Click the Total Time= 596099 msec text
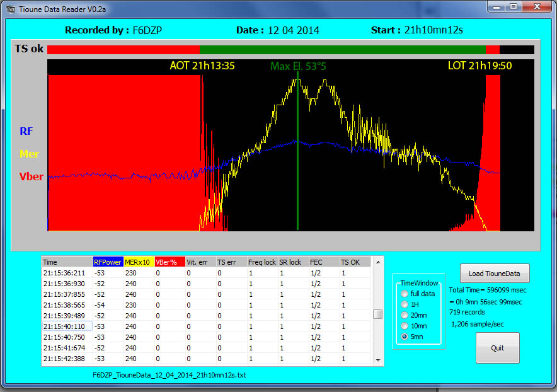Screen dimensions: 557x392 point(488,290)
